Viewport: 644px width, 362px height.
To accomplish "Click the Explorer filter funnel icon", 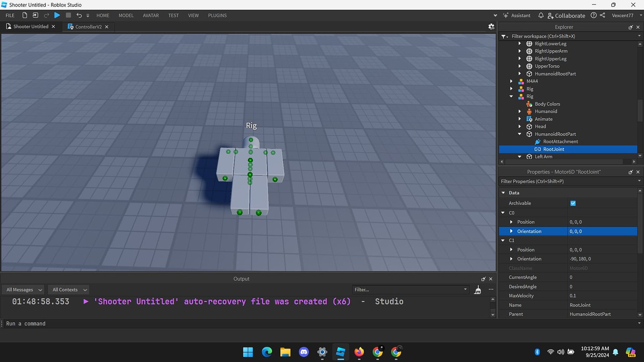I will click(x=504, y=36).
